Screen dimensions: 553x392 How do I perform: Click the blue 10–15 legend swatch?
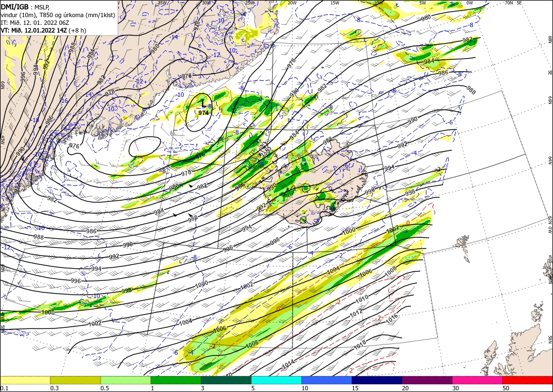[x=327, y=380]
